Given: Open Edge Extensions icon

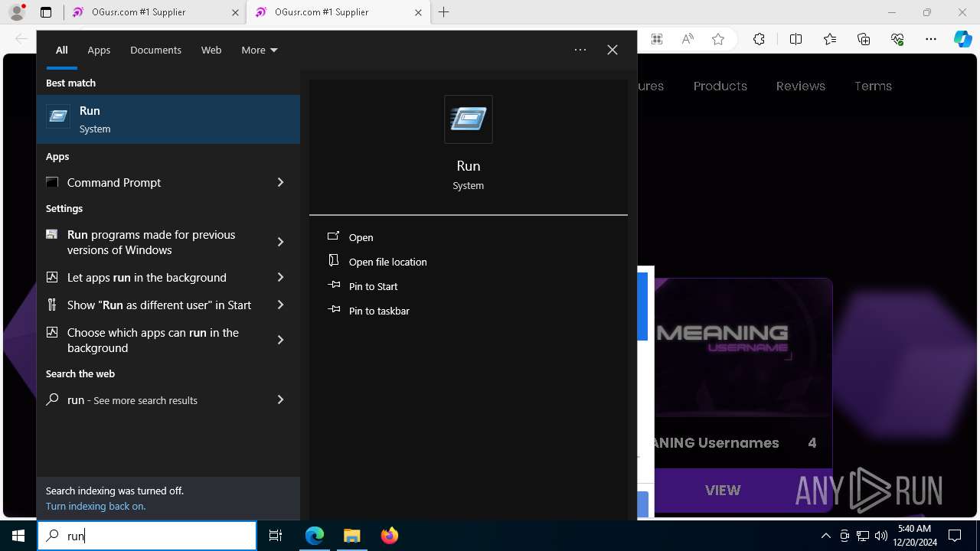Looking at the screenshot, I should tap(759, 39).
